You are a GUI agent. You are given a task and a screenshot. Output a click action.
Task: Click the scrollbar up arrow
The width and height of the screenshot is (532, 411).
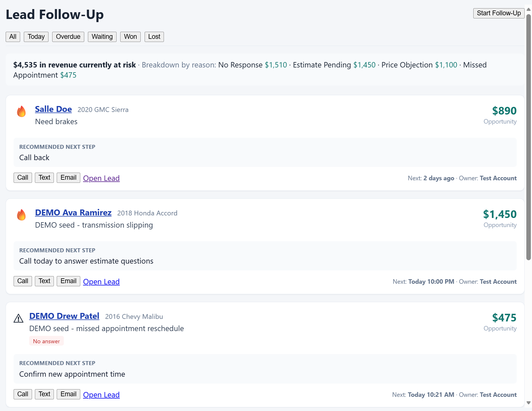(x=529, y=9)
